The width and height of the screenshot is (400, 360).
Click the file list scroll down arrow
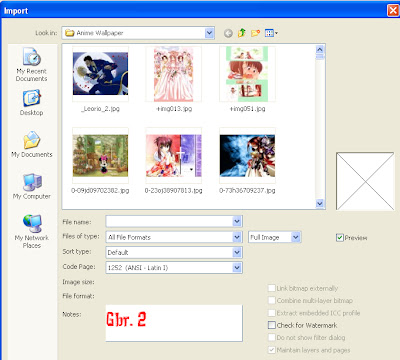coord(320,203)
